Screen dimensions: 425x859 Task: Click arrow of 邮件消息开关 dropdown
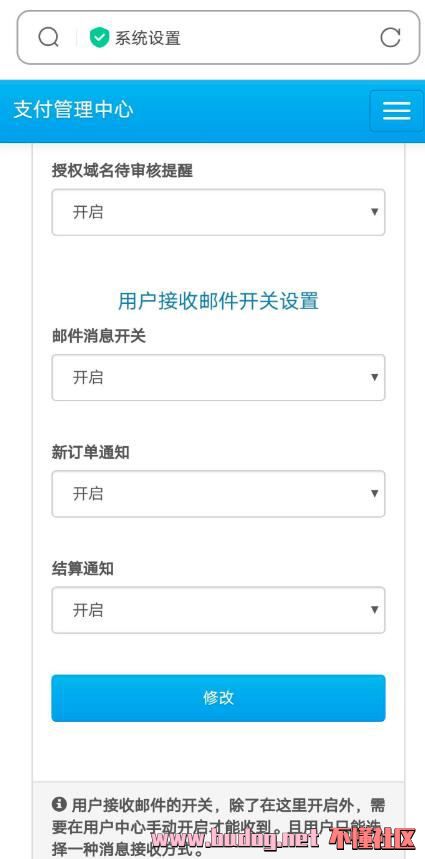(375, 377)
